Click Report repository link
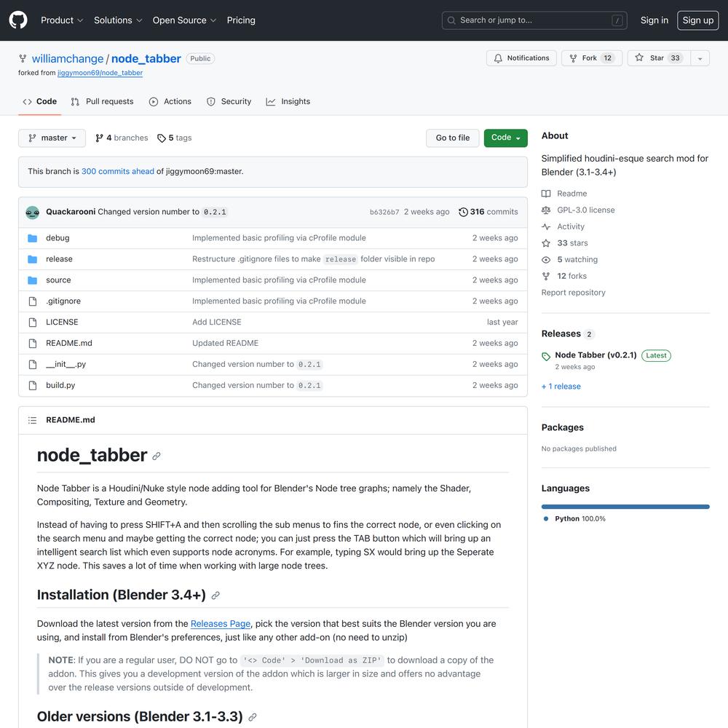The image size is (728, 728). 574,293
